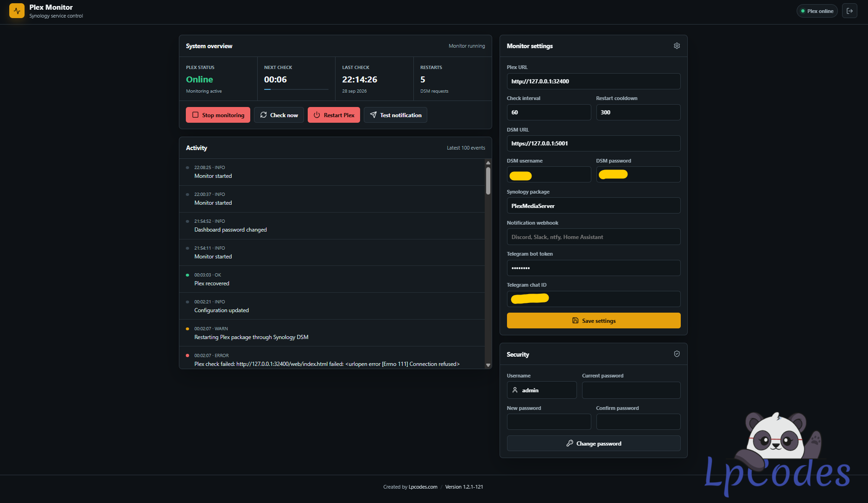Focus the Telegram bot token field

(x=594, y=268)
